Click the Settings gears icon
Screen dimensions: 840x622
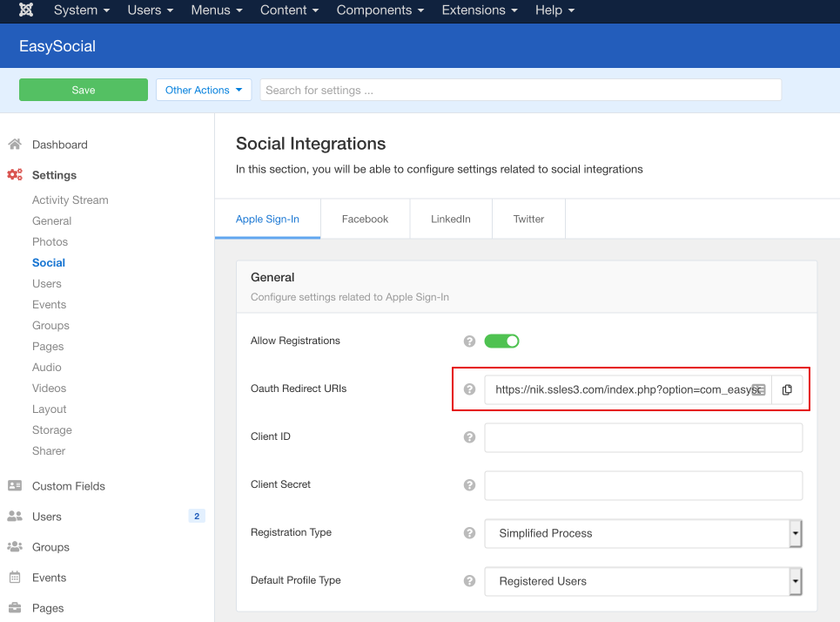15,174
